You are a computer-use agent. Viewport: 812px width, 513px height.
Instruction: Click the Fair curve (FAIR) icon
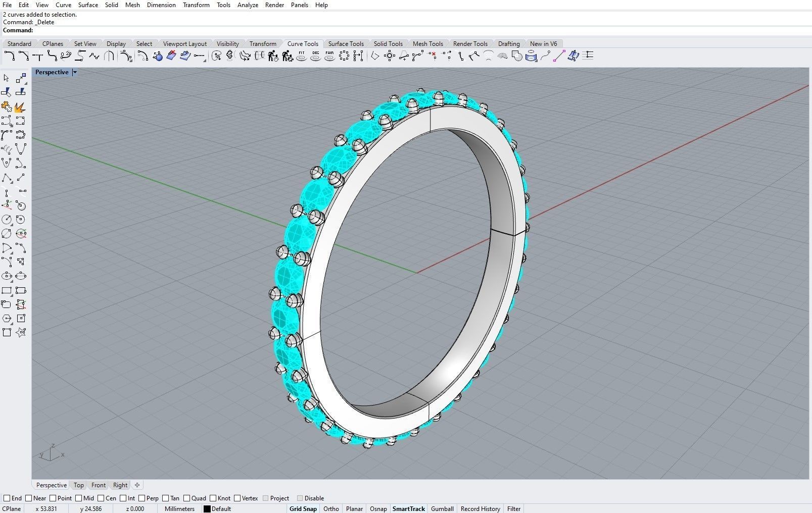point(330,56)
